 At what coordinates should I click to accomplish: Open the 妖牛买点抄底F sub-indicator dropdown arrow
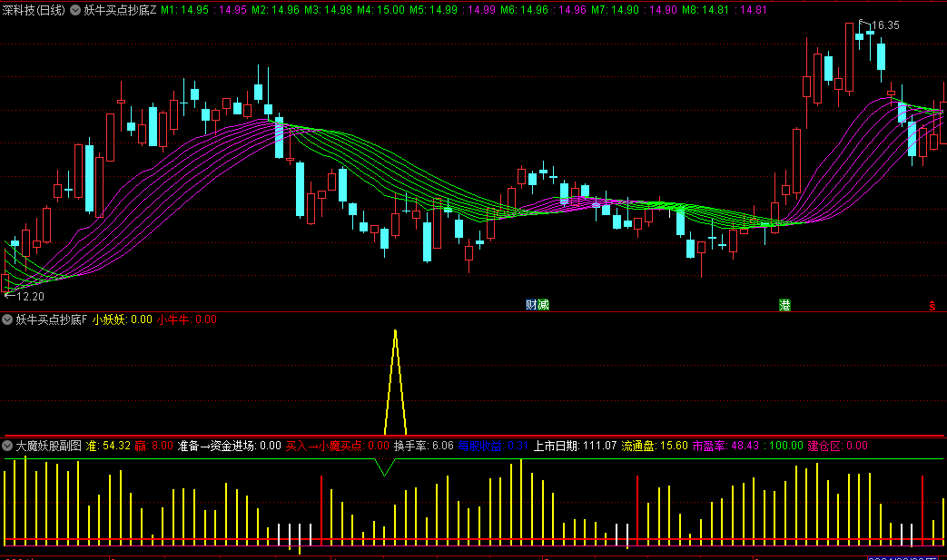pyautogui.click(x=7, y=319)
